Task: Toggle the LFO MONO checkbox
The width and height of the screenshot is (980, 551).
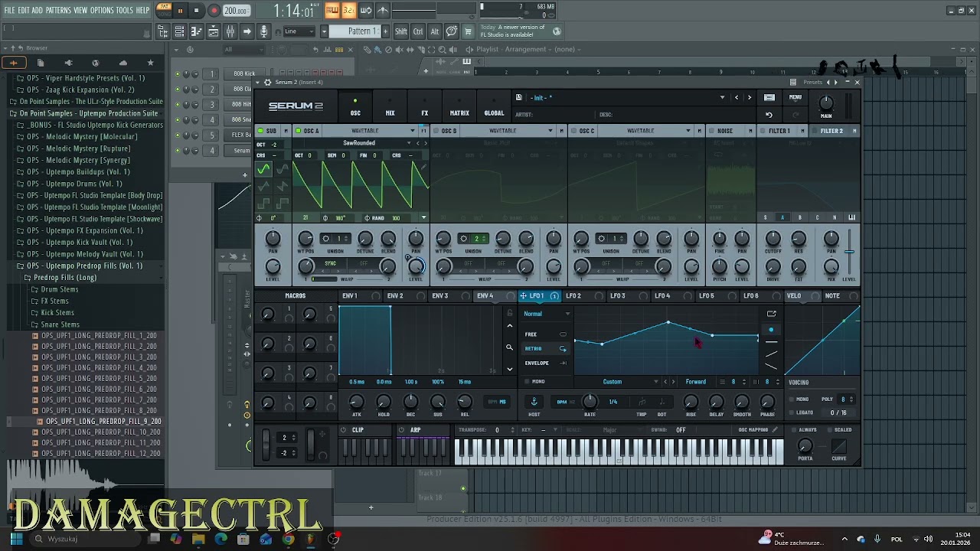Action: click(x=528, y=382)
